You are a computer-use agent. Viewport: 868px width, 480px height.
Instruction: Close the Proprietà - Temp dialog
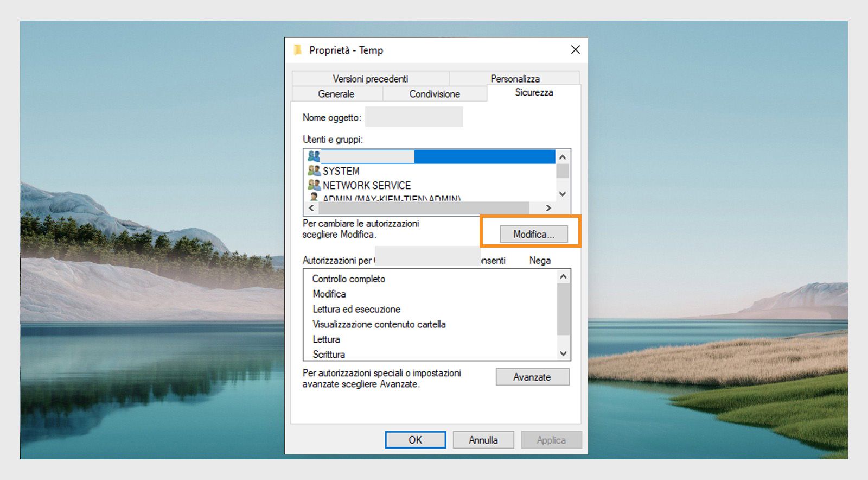point(576,50)
